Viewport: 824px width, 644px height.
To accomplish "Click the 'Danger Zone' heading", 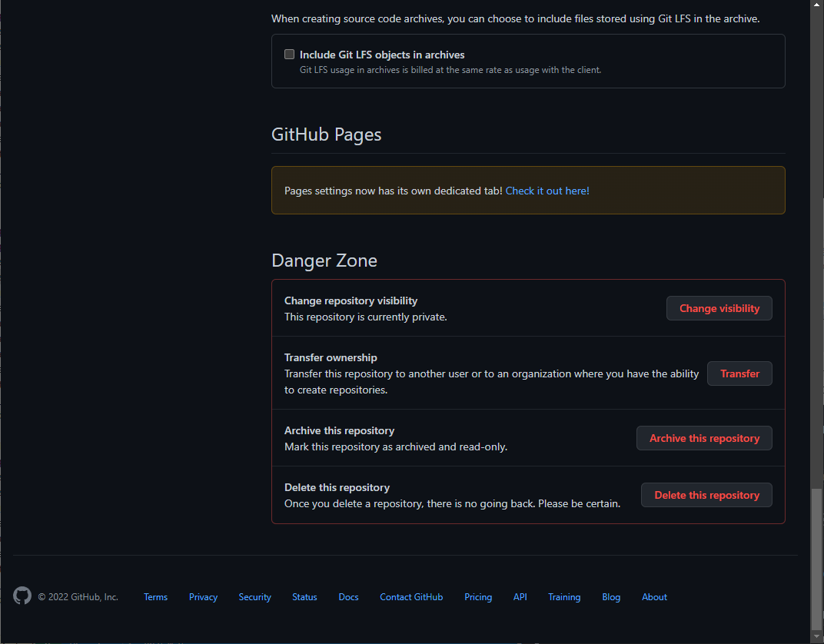I will click(324, 261).
